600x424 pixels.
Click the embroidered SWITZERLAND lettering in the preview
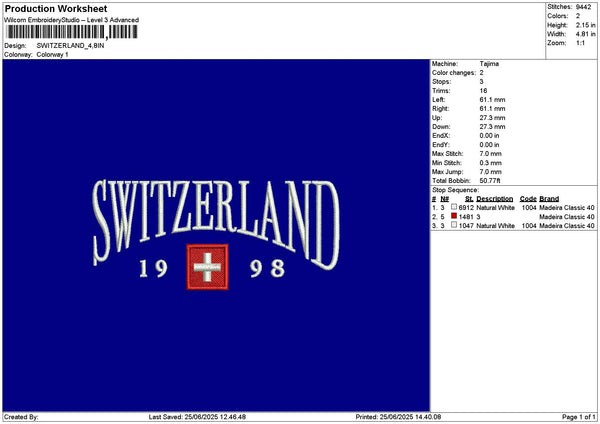216,223
